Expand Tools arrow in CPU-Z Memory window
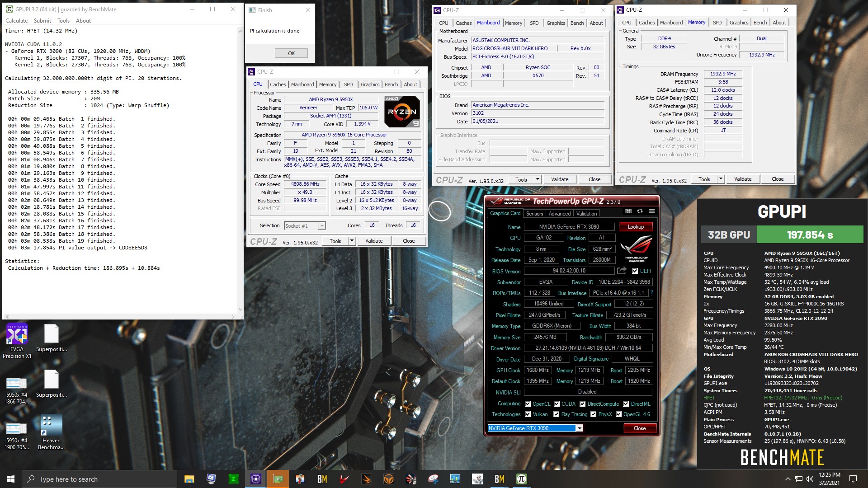The width and height of the screenshot is (868, 488). point(721,179)
